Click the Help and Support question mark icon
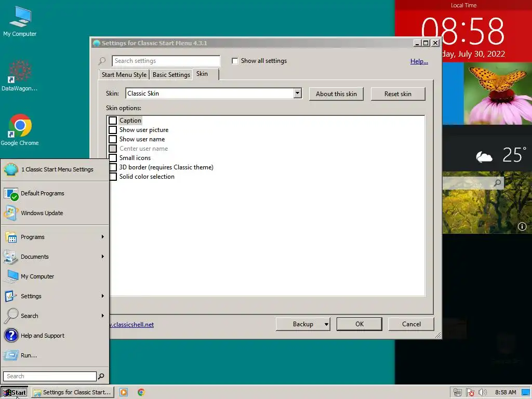This screenshot has width=532, height=399. (x=11, y=336)
